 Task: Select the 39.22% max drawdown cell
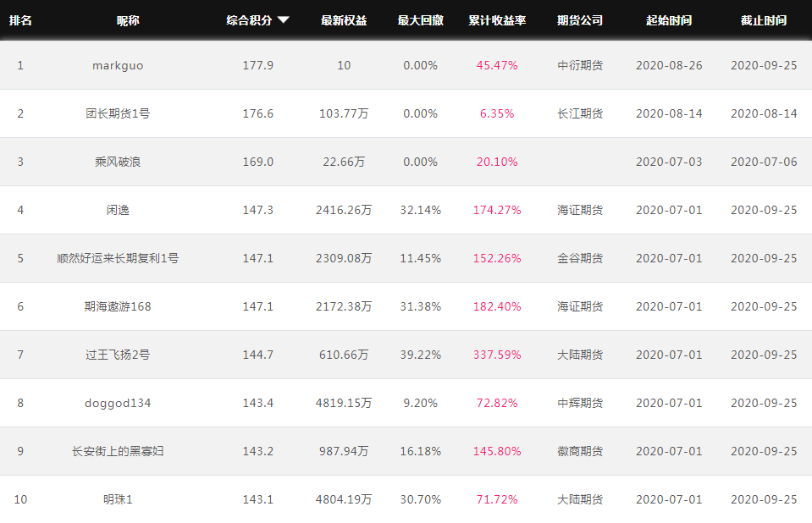click(x=421, y=355)
